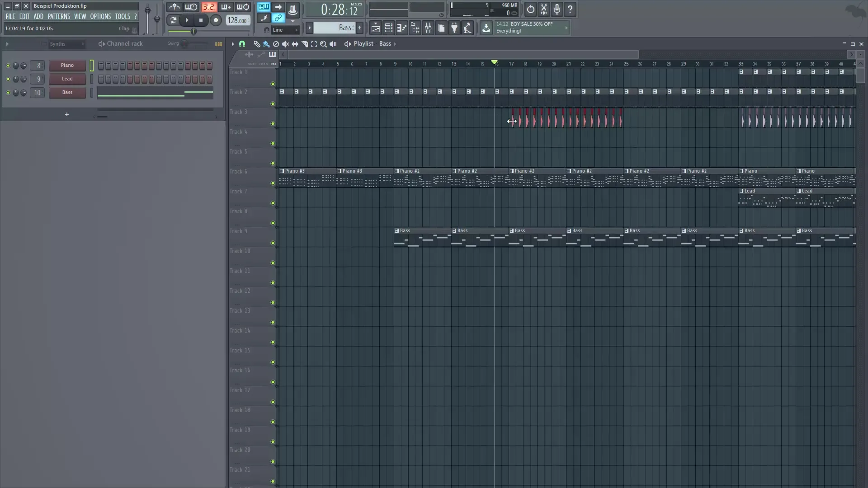Open the Line snap dropdown
Viewport: 868px width, 488px height.
point(285,30)
